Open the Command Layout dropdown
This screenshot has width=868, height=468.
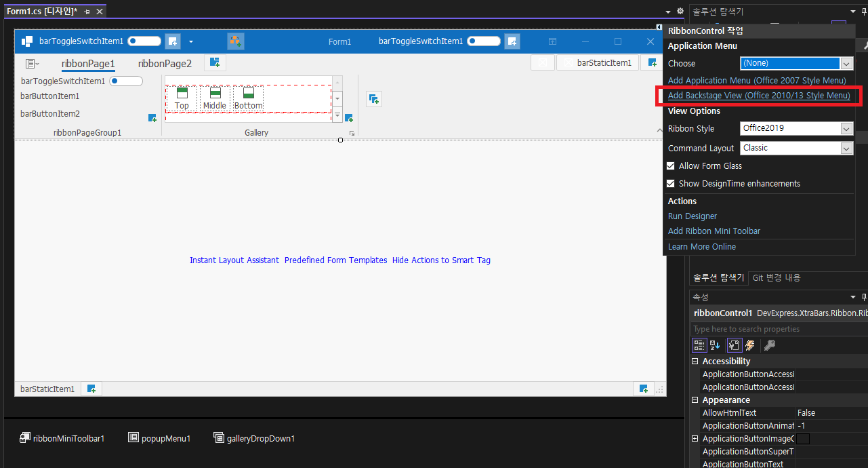point(846,148)
